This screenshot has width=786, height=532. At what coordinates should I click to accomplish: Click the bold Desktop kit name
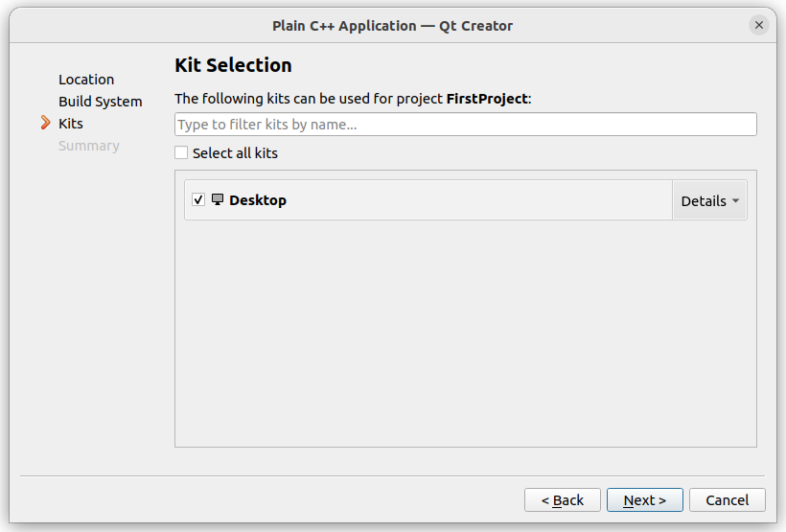(258, 200)
